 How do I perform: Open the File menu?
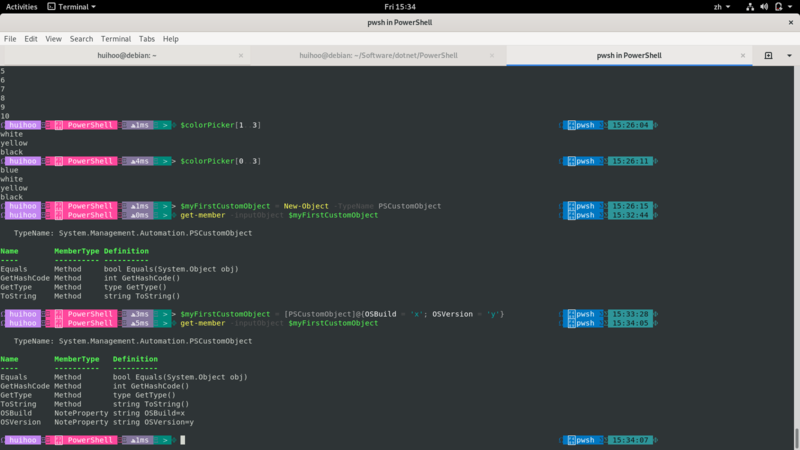[10, 39]
